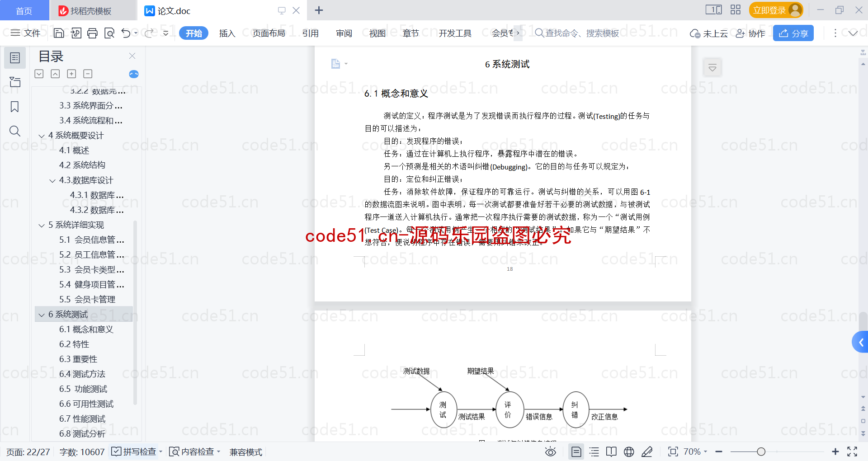Select 6.4 测试方法 in outline
This screenshot has width=868, height=461.
(x=82, y=374)
